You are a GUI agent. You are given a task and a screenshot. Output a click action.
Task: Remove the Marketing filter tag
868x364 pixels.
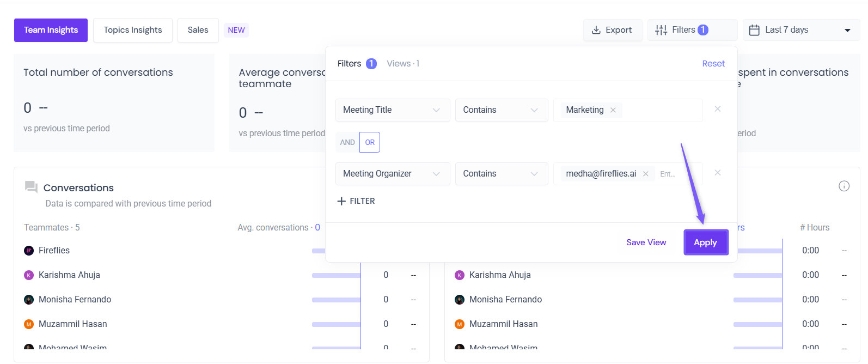click(x=613, y=110)
